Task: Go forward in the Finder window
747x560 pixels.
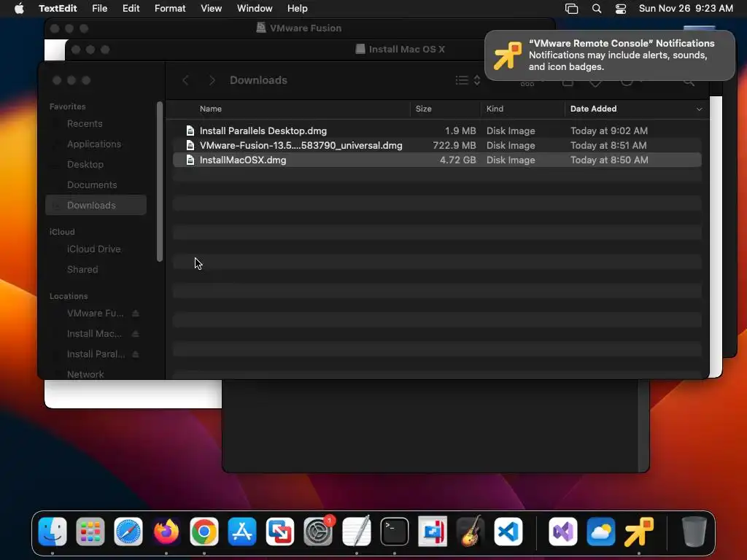Action: click(x=212, y=80)
